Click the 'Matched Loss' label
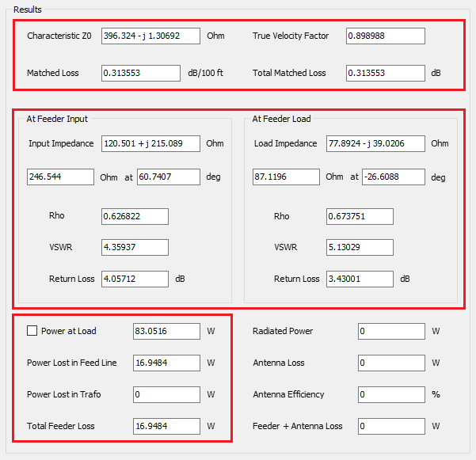Image resolution: width=476 pixels, height=460 pixels. point(53,73)
